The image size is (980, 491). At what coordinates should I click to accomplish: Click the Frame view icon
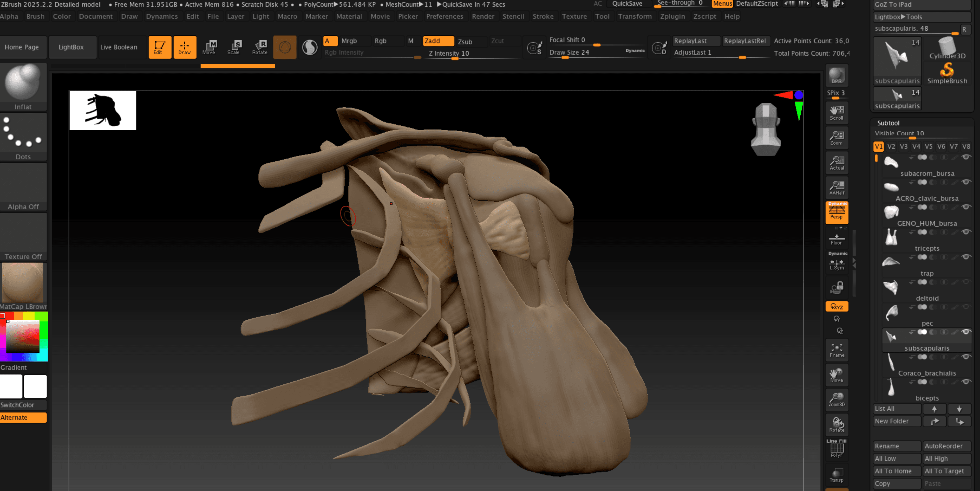(x=837, y=350)
